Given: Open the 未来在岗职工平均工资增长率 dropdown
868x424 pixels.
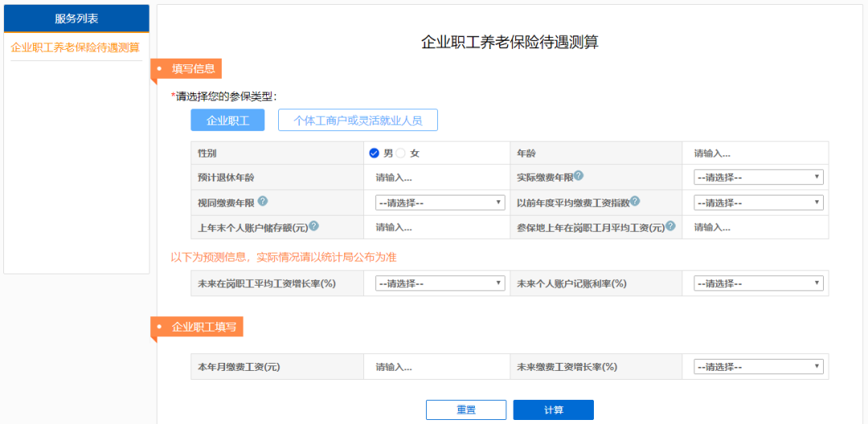Looking at the screenshot, I should [440, 283].
